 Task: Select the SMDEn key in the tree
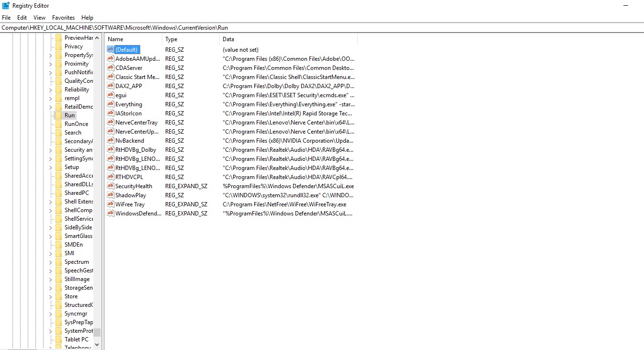(74, 245)
